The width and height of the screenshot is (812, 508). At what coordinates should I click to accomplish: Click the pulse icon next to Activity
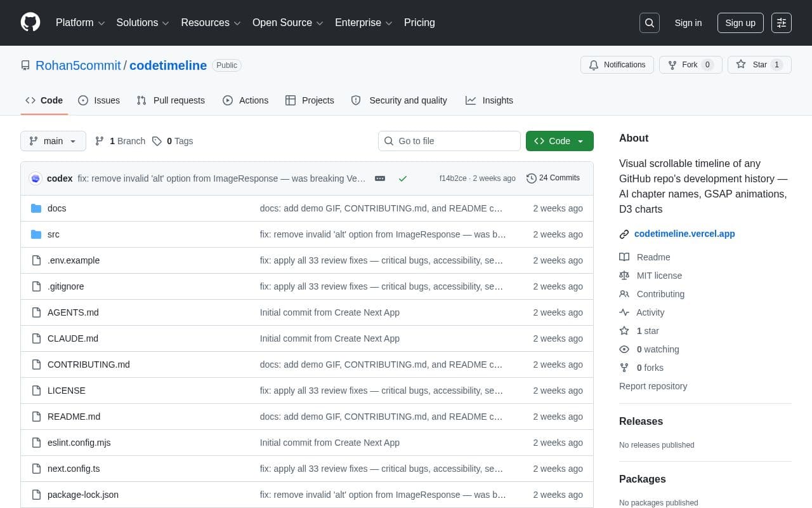coord(624,312)
